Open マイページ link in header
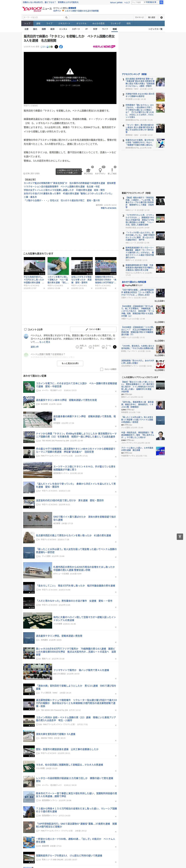Viewport: 186px width, 868px height. 139,18
